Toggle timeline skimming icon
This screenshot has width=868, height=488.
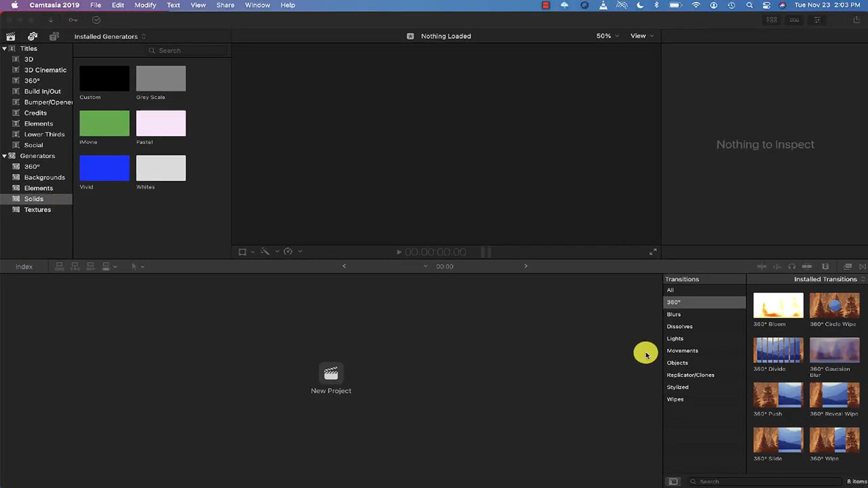[x=762, y=267]
